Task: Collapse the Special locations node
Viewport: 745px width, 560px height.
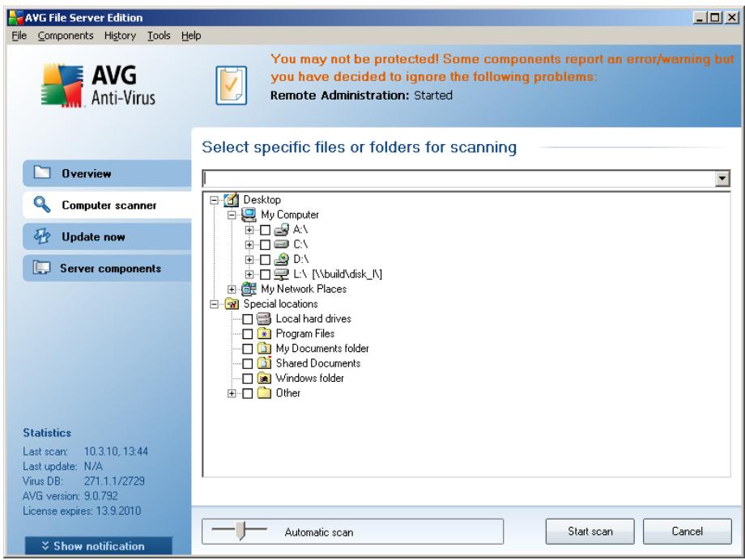Action: (215, 304)
